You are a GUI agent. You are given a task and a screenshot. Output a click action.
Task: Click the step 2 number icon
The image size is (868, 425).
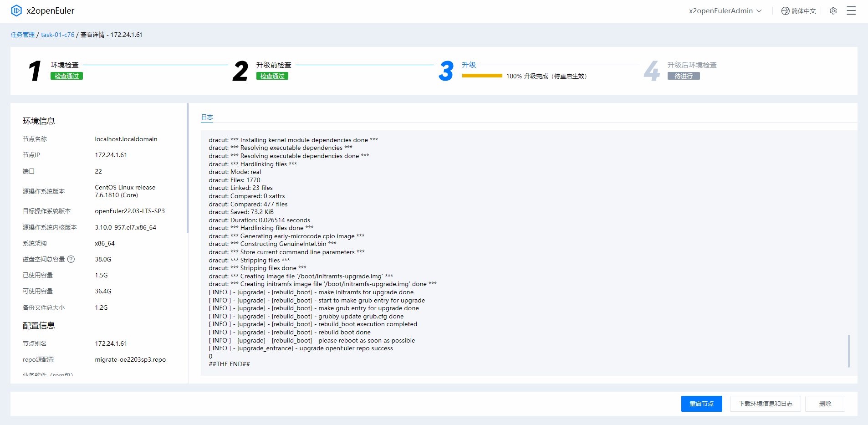pyautogui.click(x=240, y=71)
